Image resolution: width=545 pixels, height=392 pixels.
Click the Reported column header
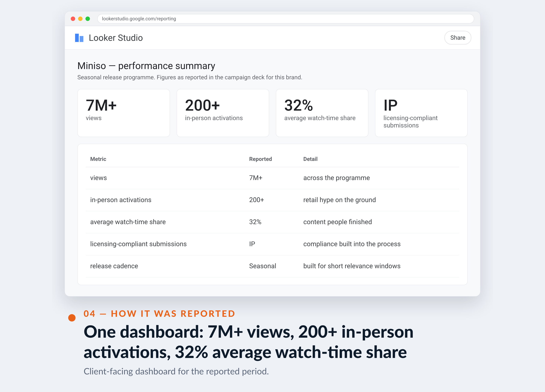tap(260, 159)
